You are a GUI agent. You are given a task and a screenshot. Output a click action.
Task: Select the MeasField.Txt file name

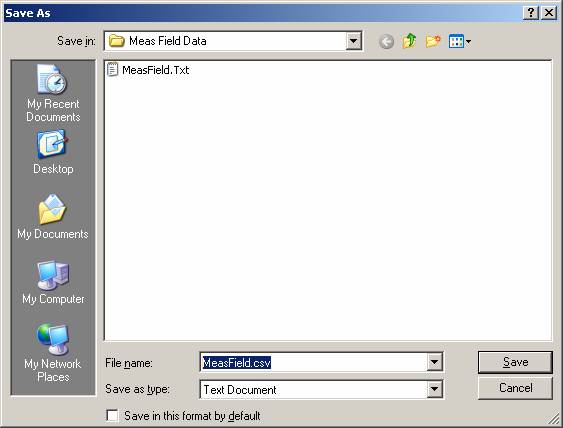click(155, 70)
